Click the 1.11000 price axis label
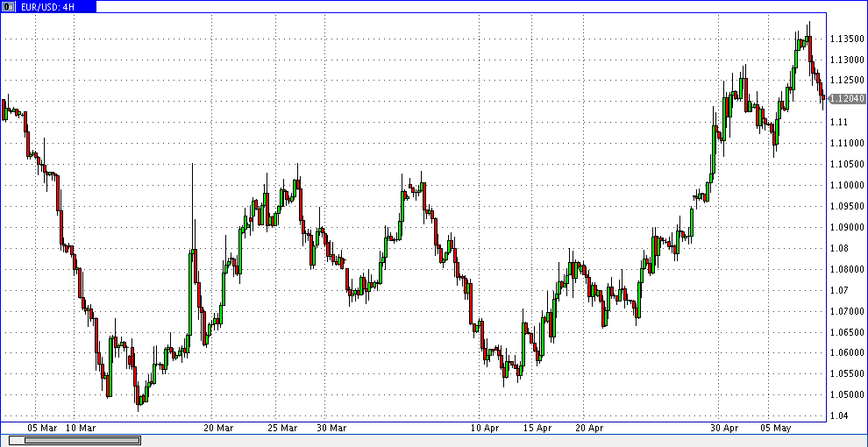The image size is (868, 447). pos(847,143)
